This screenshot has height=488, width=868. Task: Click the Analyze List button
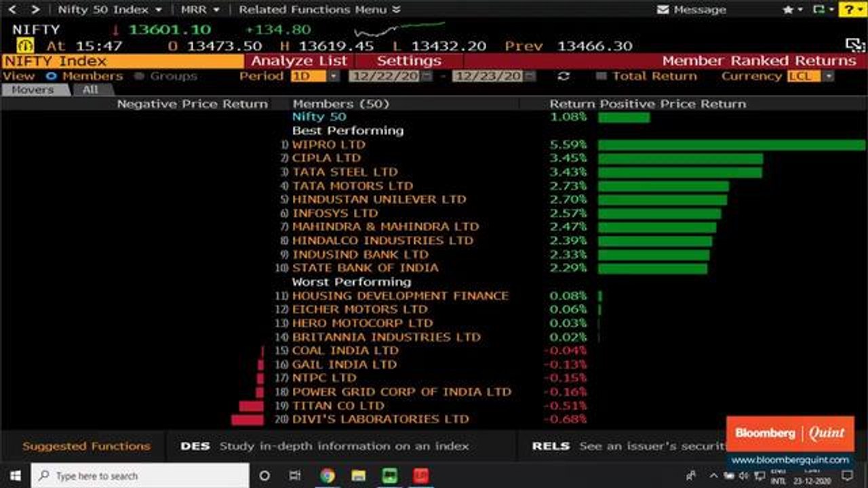299,61
